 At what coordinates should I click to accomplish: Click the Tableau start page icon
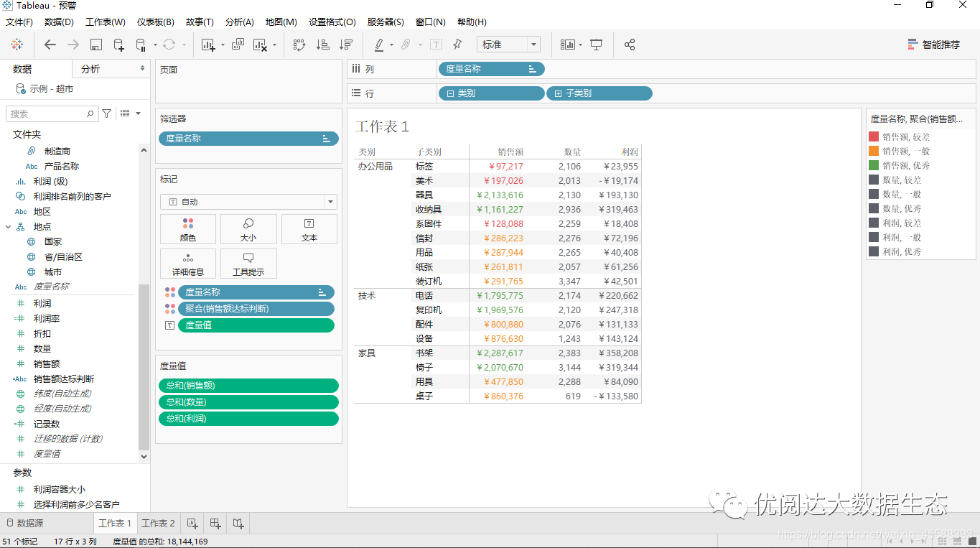(17, 45)
